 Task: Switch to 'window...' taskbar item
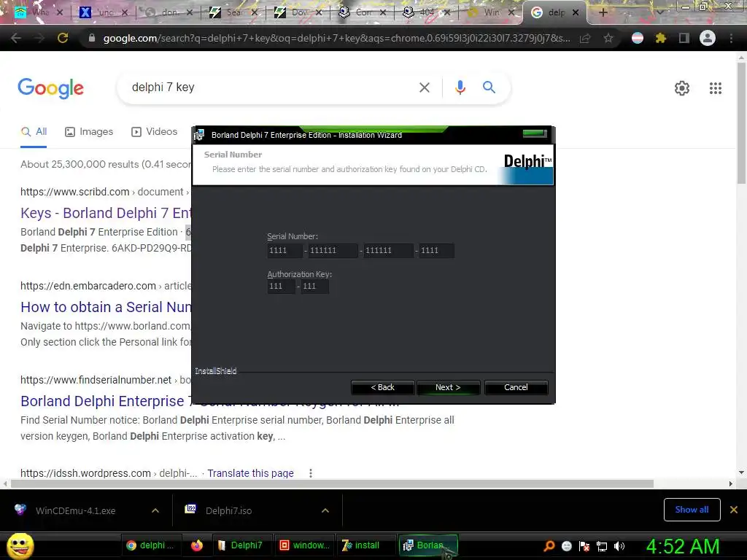[x=304, y=545]
